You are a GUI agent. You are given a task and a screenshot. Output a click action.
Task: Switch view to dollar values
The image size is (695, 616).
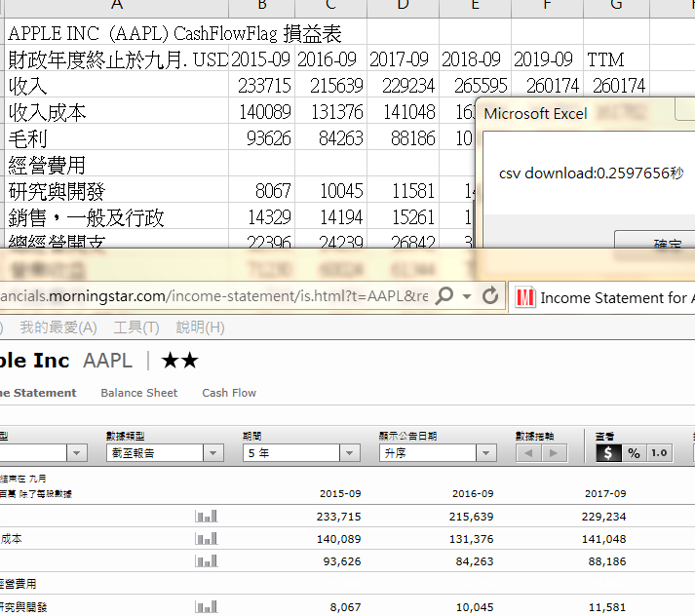click(608, 453)
